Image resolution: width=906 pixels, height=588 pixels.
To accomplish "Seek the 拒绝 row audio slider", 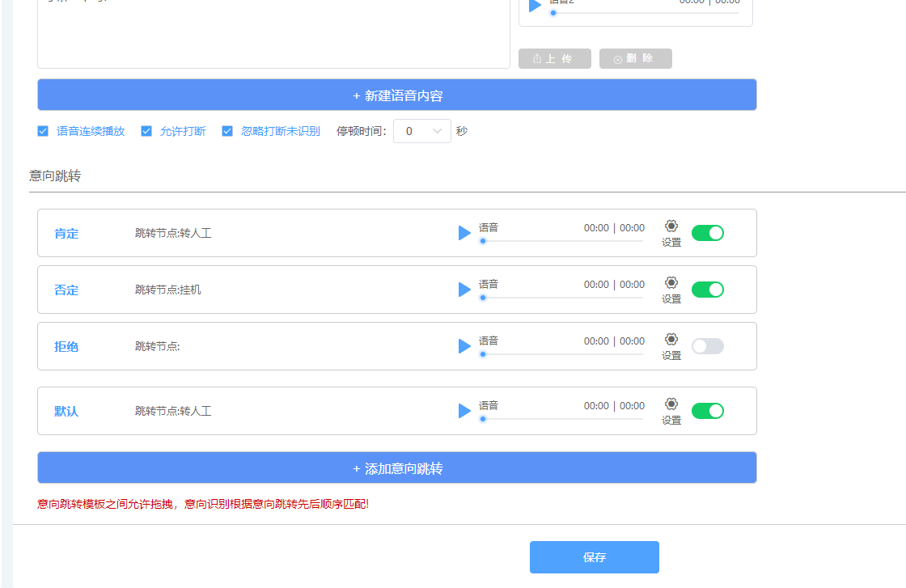I will [561, 354].
